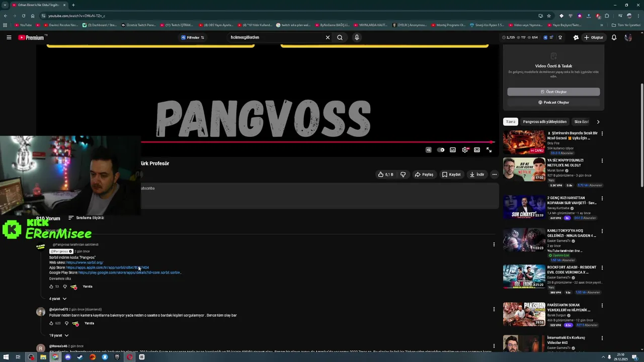
Task: Open Tüm Yer İşaretleri bookmarks folder
Action: 626,25
